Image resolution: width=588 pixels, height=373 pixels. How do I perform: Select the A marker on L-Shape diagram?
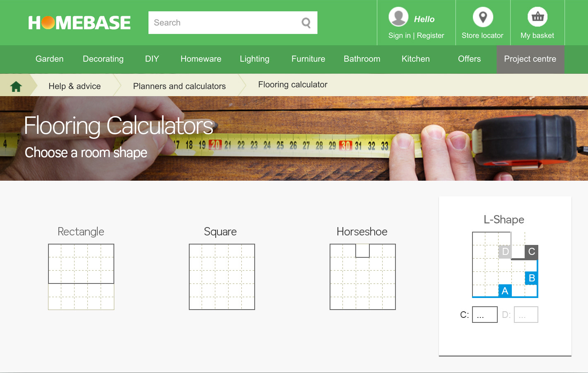tap(505, 291)
